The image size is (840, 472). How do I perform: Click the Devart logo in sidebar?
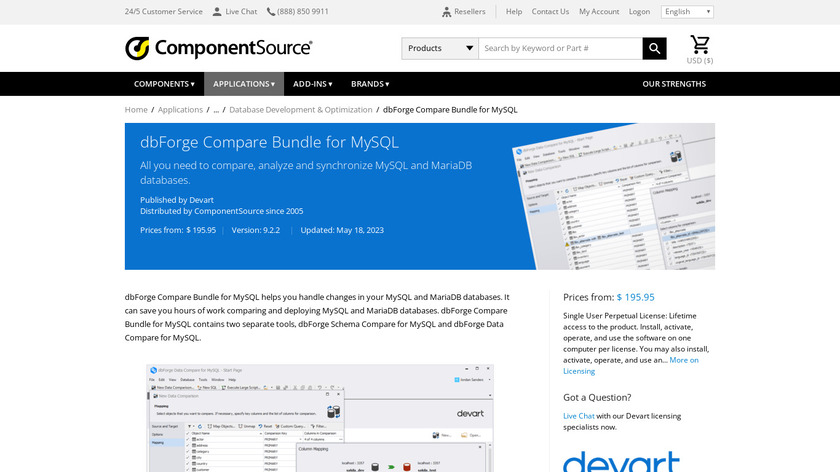coord(621,461)
